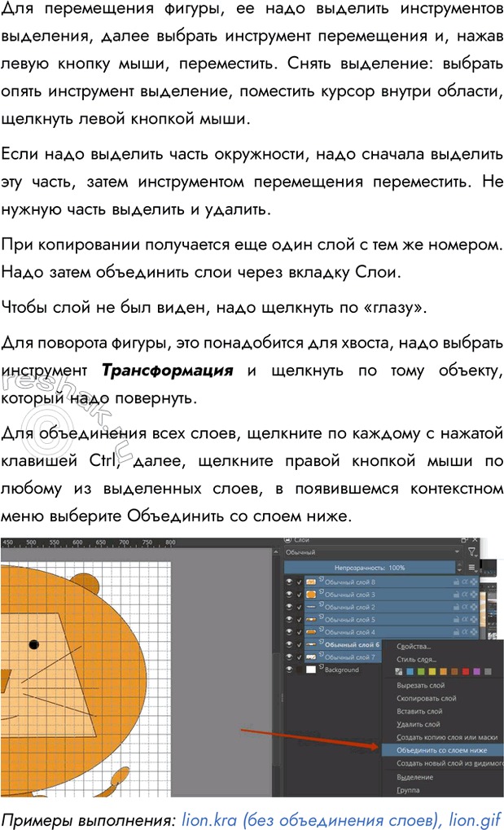This screenshot has height=830, width=504.
Task: Pick the green layer color label
Action: pos(421,671)
